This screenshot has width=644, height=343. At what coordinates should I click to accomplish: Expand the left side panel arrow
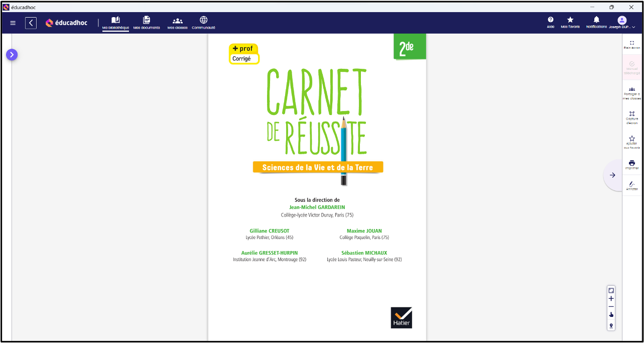(12, 55)
